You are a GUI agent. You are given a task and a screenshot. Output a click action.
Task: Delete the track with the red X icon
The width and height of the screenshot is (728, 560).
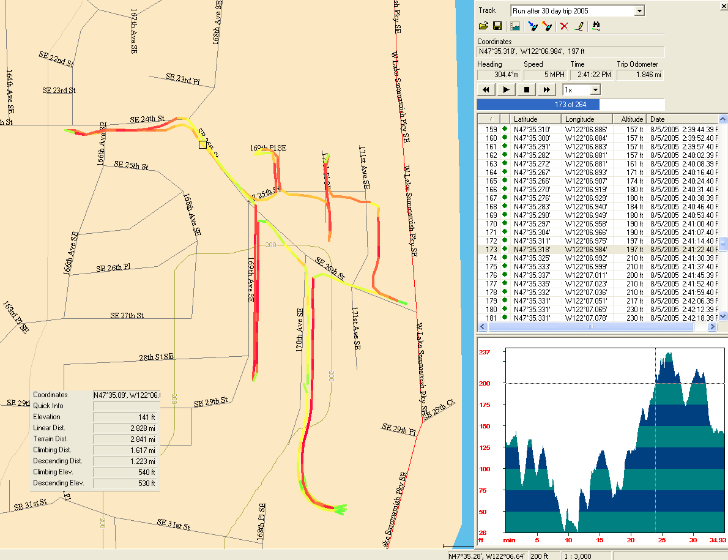564,26
